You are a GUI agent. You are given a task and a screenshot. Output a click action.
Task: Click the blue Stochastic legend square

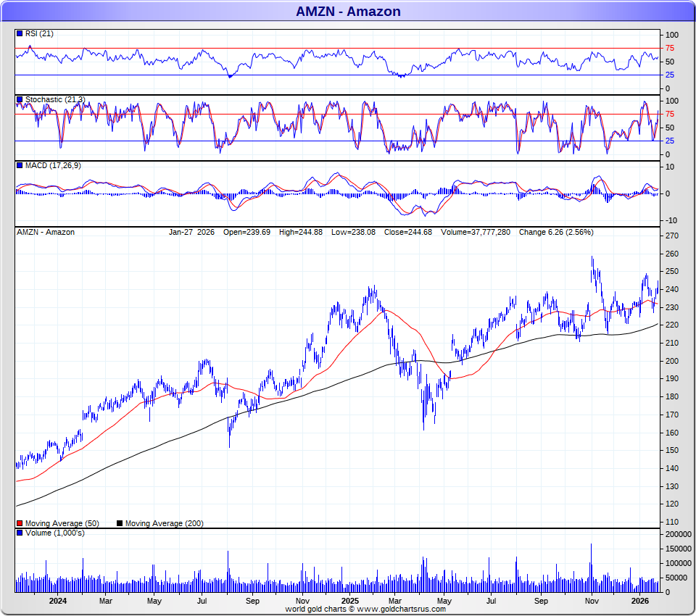click(x=20, y=99)
